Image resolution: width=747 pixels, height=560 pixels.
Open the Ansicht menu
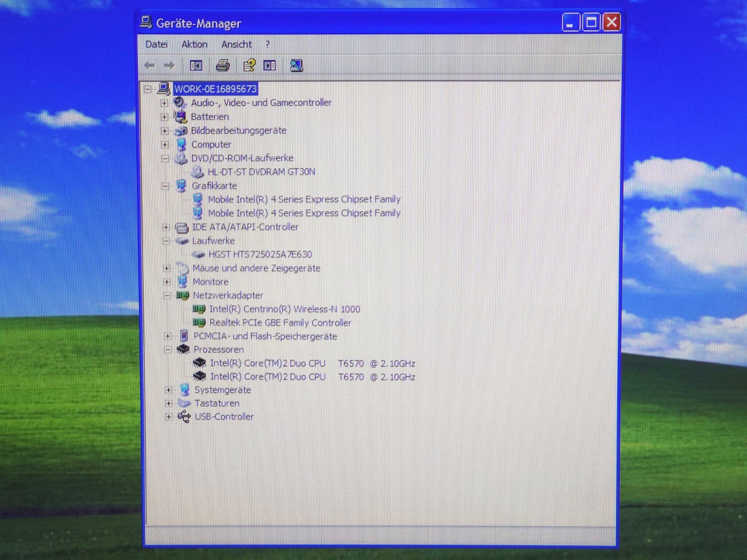point(236,44)
